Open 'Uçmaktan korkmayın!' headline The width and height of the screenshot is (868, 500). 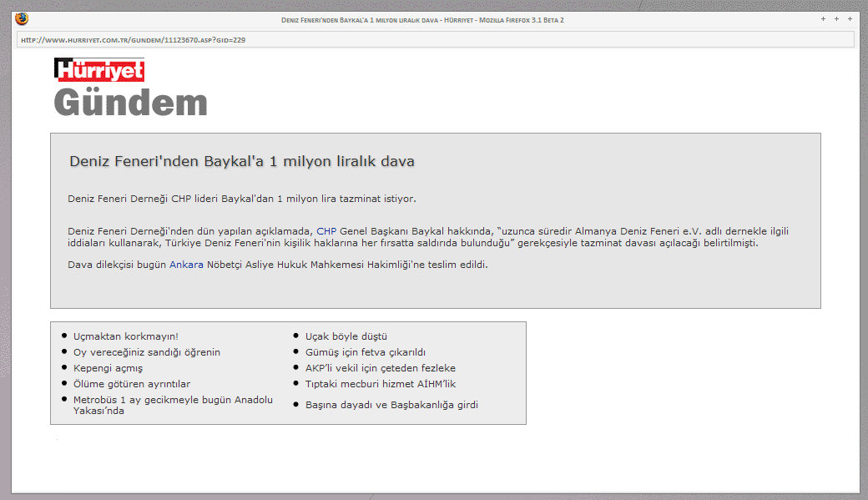[x=126, y=336]
